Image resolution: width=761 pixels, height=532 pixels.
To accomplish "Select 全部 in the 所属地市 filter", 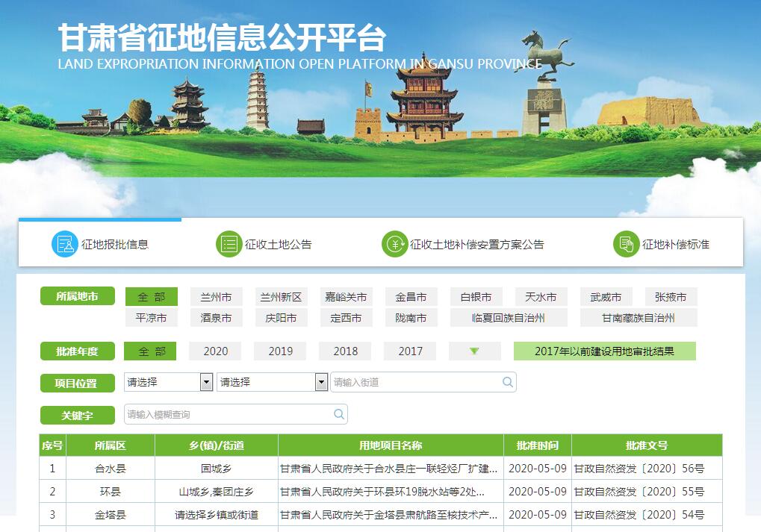I will coord(152,297).
